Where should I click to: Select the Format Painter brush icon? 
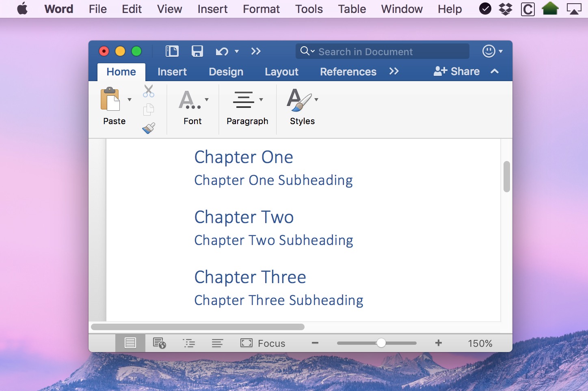[x=149, y=128]
